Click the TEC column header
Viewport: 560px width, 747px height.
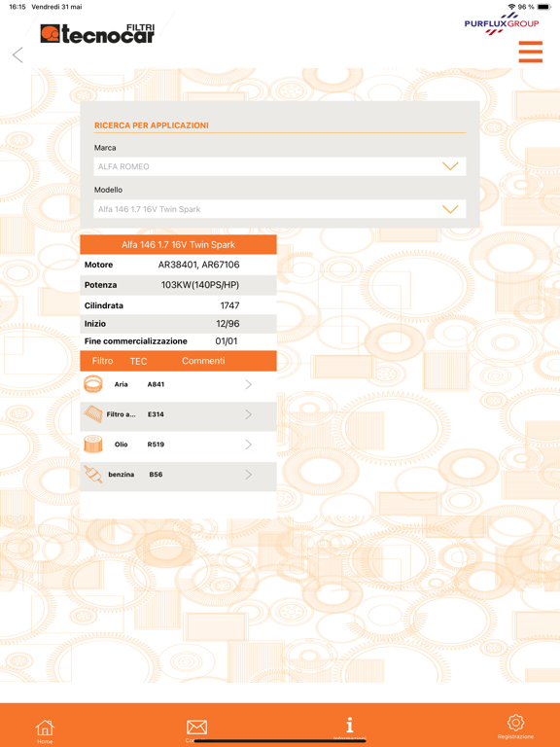point(139,361)
